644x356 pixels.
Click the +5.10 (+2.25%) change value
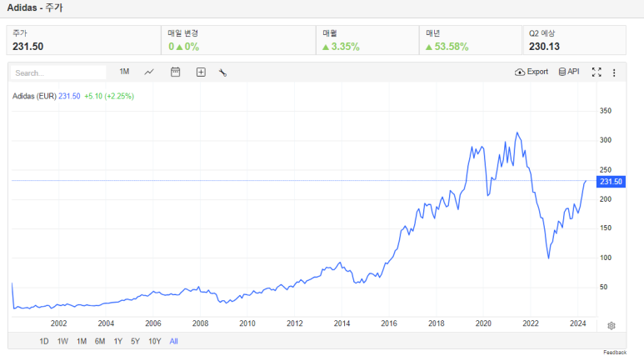coord(109,96)
